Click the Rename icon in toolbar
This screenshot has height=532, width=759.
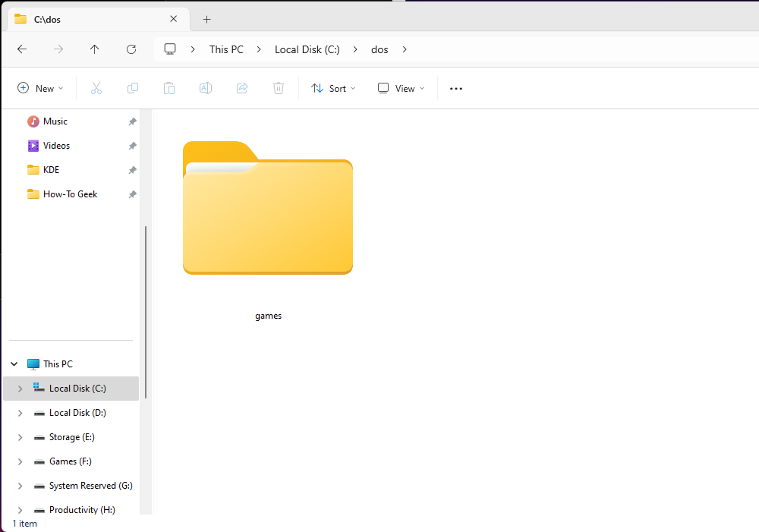(205, 88)
